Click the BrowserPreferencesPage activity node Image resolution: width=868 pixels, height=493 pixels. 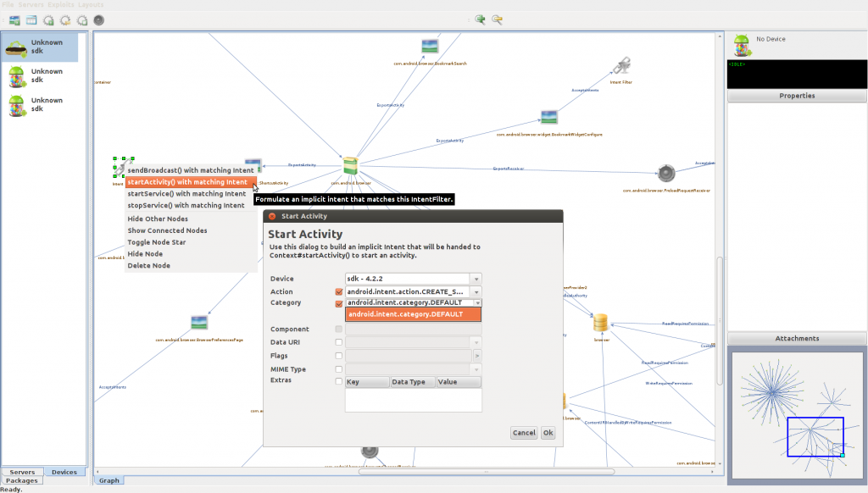point(198,322)
